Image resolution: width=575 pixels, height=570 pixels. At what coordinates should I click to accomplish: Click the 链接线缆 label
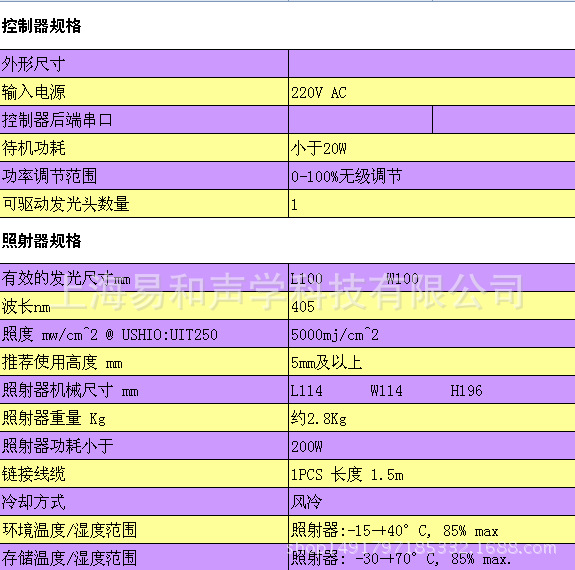coord(33,474)
